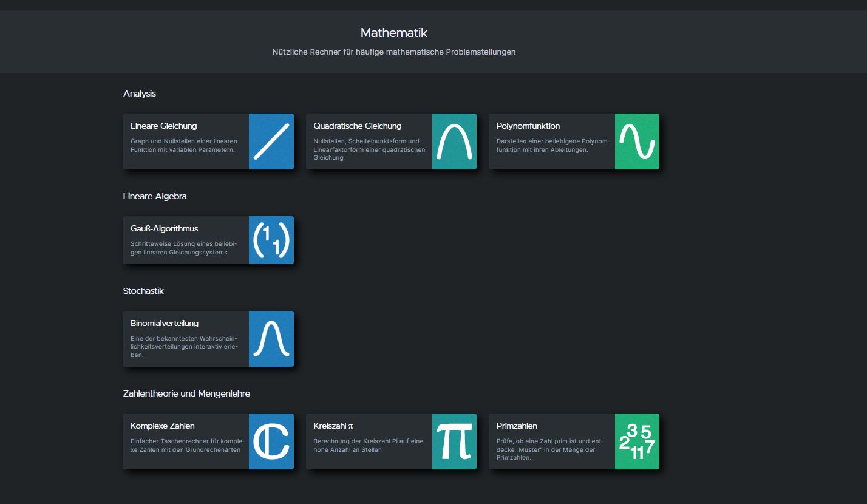Viewport: 867px width, 504px height.
Task: Click the green prime numbers 2 3 5 7 11 icon
Action: click(637, 441)
